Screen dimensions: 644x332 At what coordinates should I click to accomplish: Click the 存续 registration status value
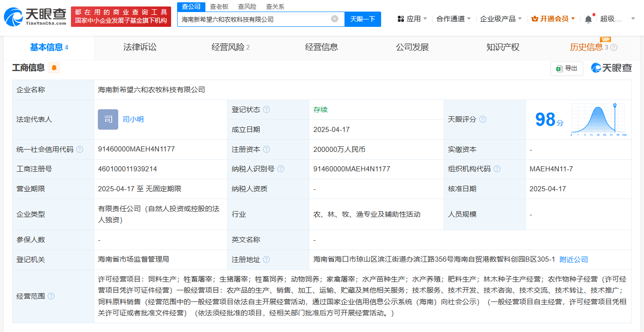[x=320, y=110]
